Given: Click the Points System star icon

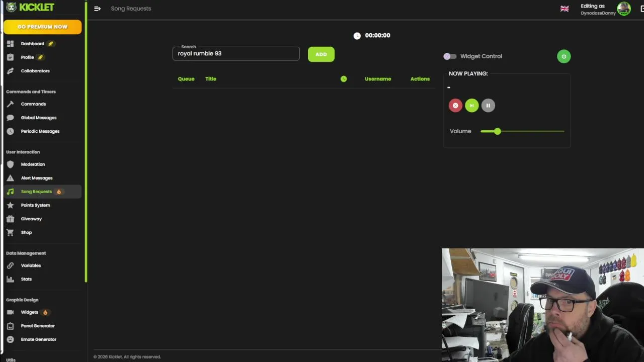Looking at the screenshot, I should (10, 205).
